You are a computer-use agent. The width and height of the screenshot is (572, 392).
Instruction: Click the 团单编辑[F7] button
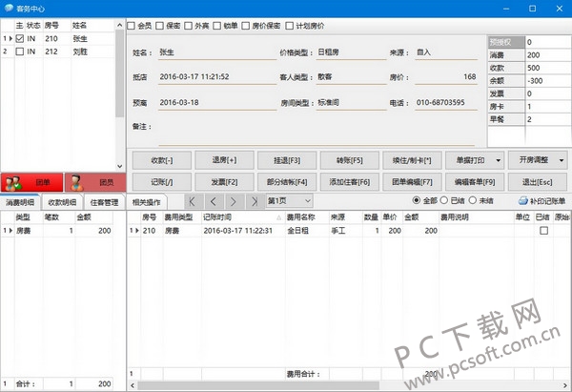click(x=412, y=182)
